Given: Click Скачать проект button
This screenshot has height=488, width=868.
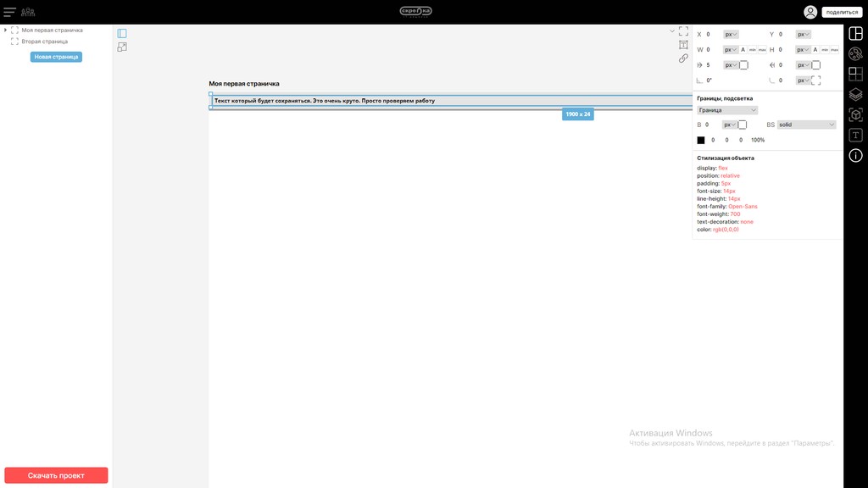Looking at the screenshot, I should point(56,475).
